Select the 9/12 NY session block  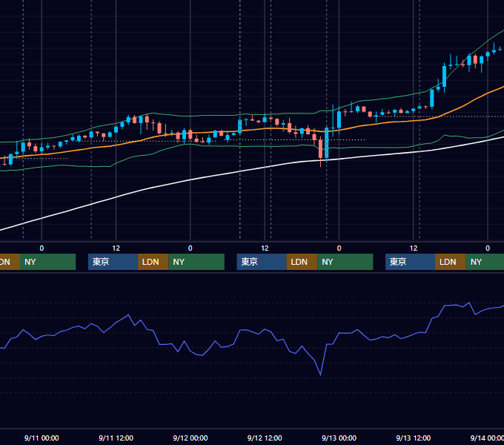(x=345, y=262)
